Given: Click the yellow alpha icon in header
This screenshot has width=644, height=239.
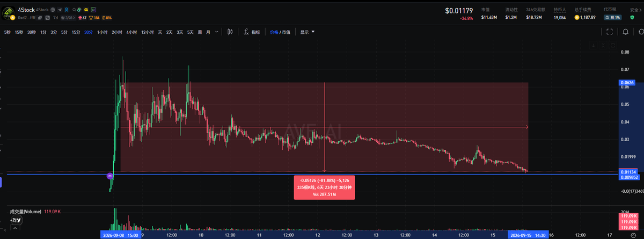Looking at the screenshot, I should pos(86,10).
